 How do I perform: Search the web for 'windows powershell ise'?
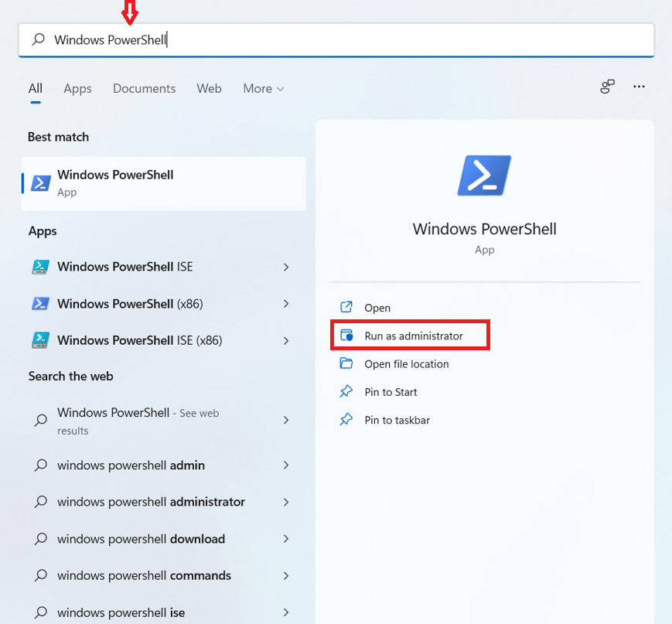pos(121,612)
